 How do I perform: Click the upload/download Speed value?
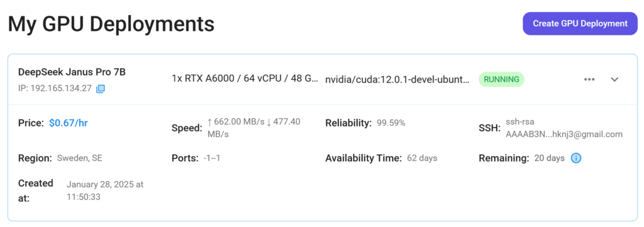254,128
